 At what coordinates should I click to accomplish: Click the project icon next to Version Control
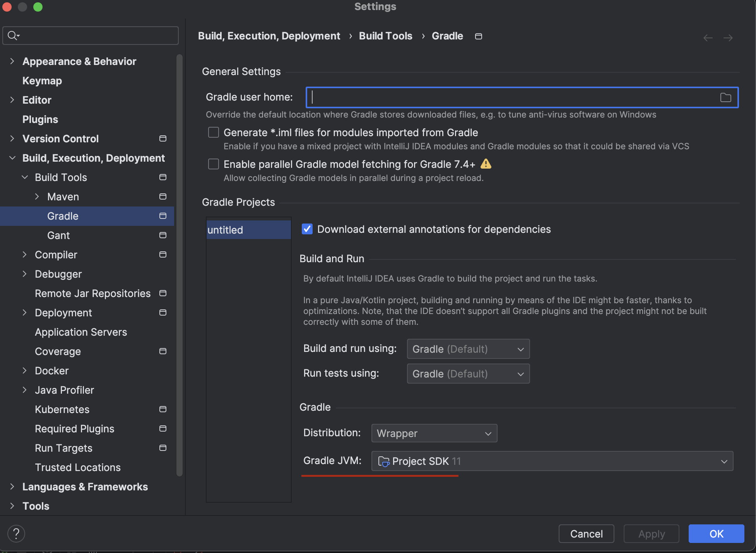click(163, 138)
